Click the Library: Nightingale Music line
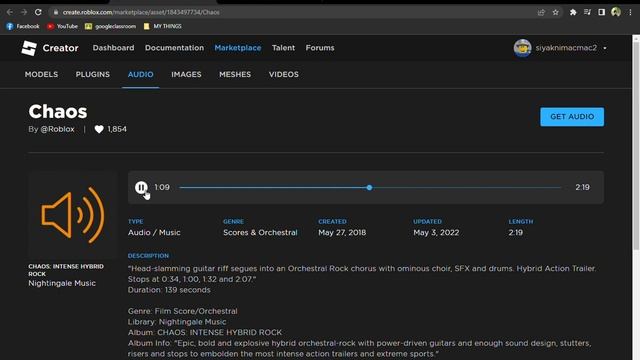This screenshot has width=640, height=360. [x=177, y=322]
